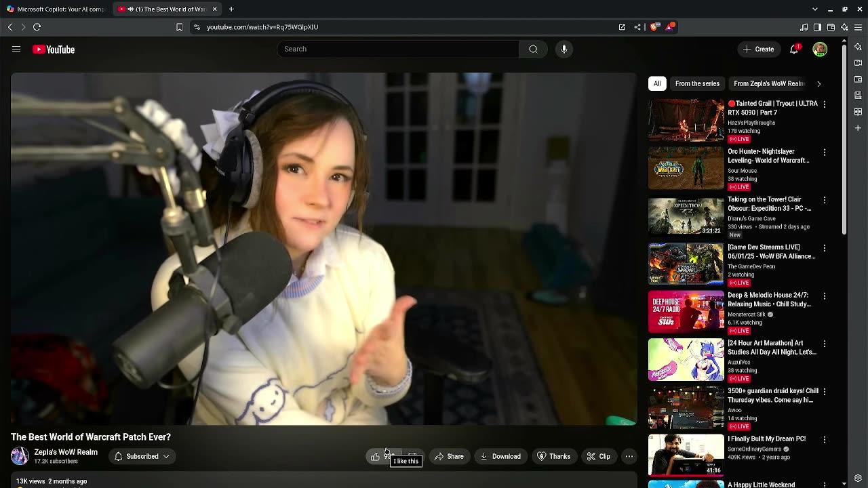Click the browser back arrow

(x=9, y=27)
